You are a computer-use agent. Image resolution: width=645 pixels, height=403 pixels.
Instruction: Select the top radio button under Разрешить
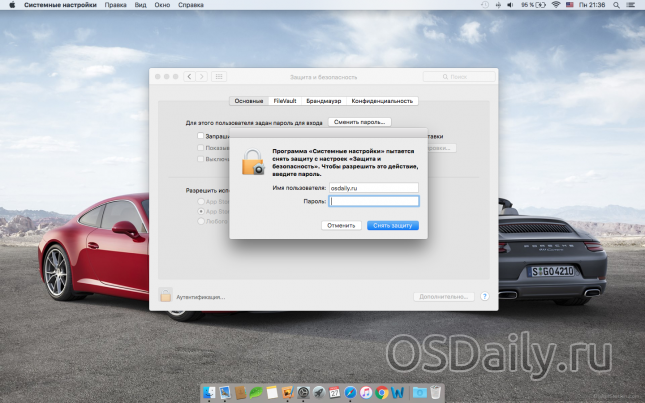pyautogui.click(x=200, y=201)
